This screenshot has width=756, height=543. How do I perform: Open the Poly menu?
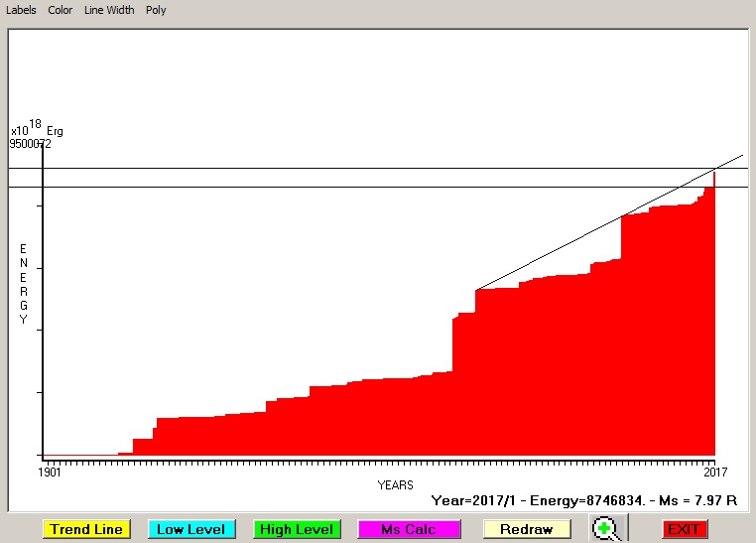156,10
